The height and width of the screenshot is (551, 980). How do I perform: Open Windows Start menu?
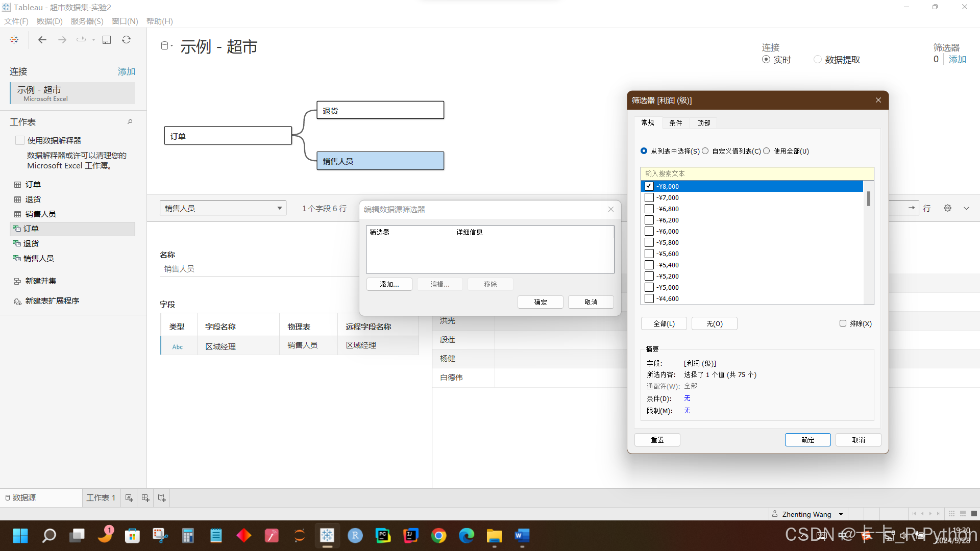20,536
